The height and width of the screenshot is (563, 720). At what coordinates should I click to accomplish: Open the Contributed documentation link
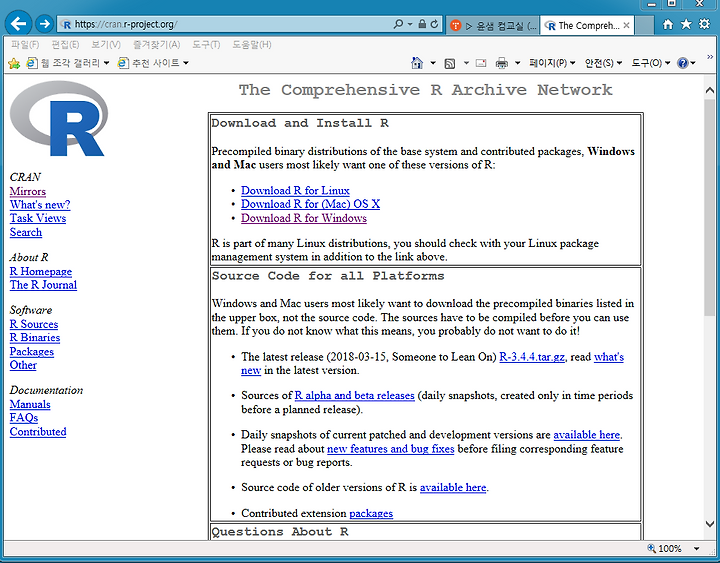tap(38, 432)
